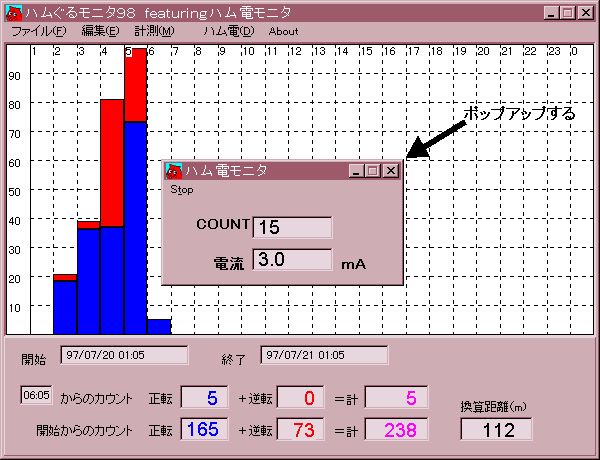Click the hamster icon in main title bar

tap(13, 13)
